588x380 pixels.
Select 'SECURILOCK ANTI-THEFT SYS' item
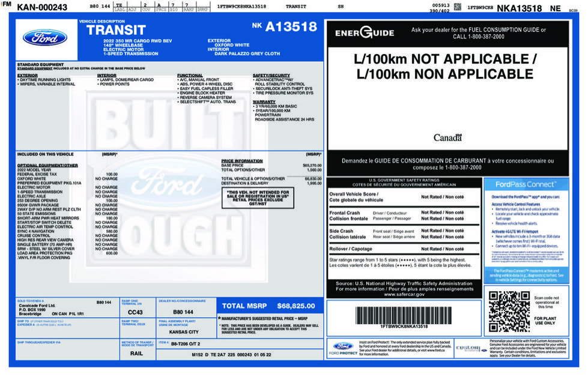point(283,89)
